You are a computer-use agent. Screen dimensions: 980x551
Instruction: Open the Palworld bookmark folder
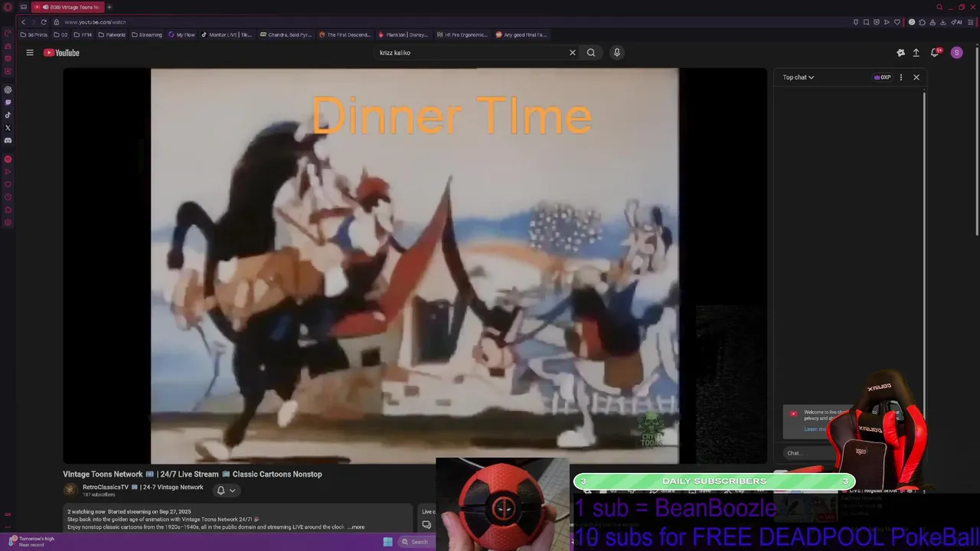[x=112, y=34]
